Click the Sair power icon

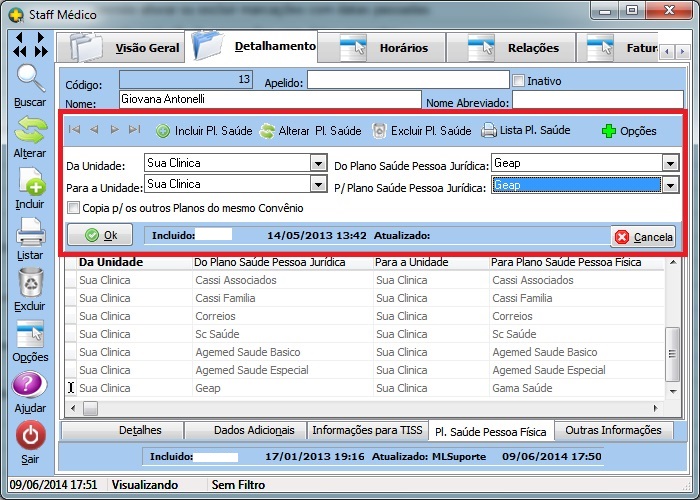[x=30, y=436]
